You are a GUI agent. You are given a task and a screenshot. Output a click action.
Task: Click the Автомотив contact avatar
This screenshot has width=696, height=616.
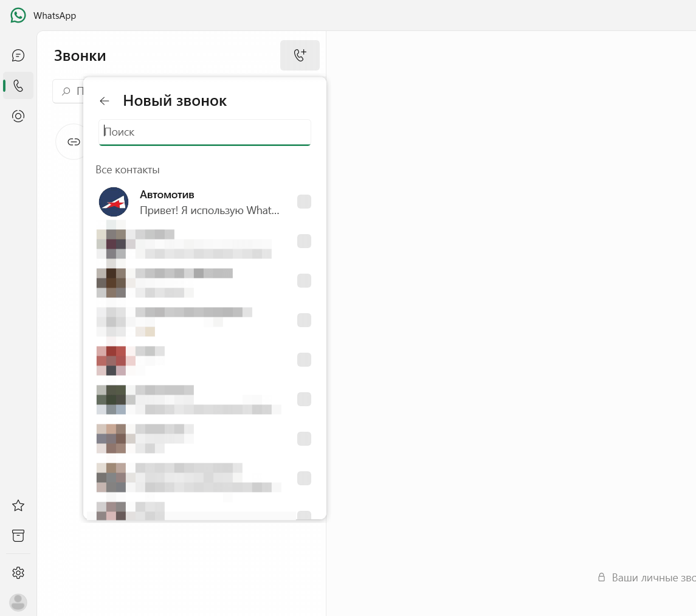coord(114,202)
